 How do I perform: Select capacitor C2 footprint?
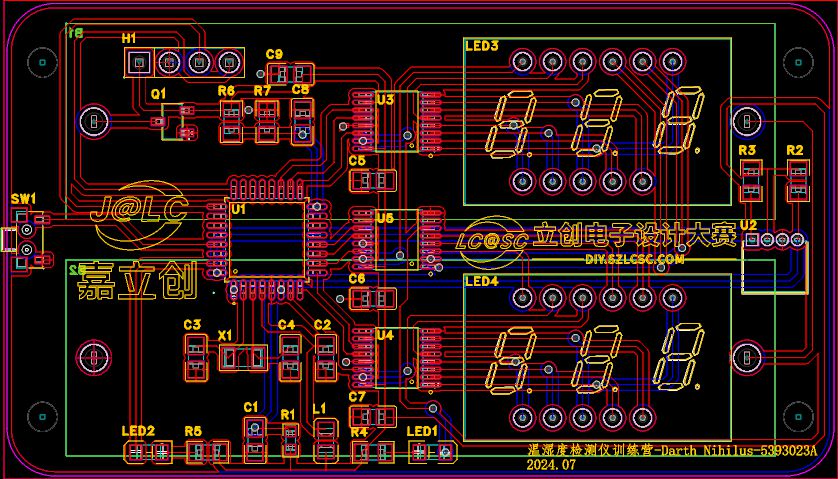point(325,358)
